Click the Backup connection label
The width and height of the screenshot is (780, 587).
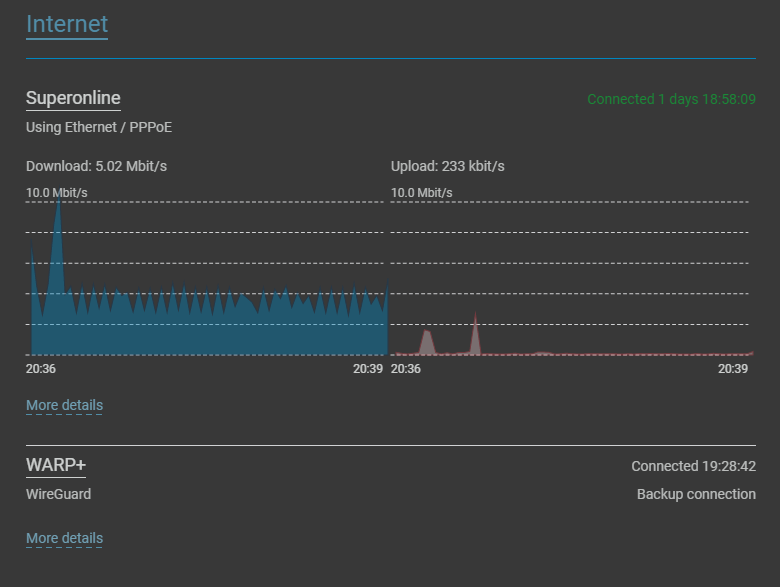(x=696, y=494)
